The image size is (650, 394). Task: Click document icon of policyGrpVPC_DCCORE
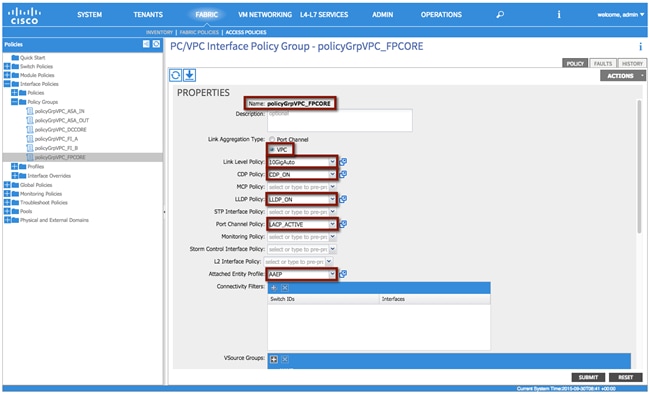pos(29,129)
